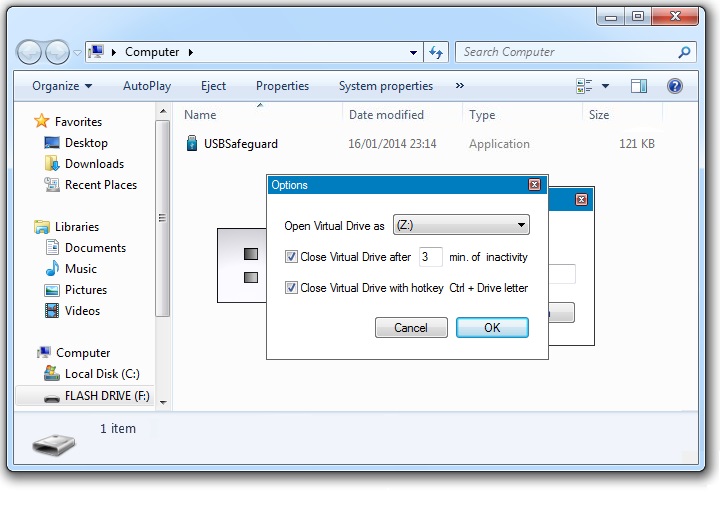Viewport: 720px width, 510px height.
Task: Click the drive icon in the details pane
Action: click(54, 444)
